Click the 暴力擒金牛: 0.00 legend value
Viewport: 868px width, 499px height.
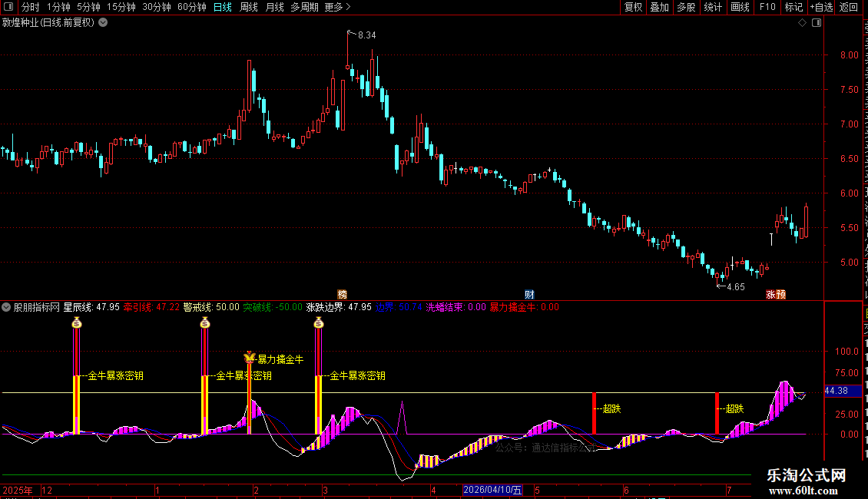524,307
